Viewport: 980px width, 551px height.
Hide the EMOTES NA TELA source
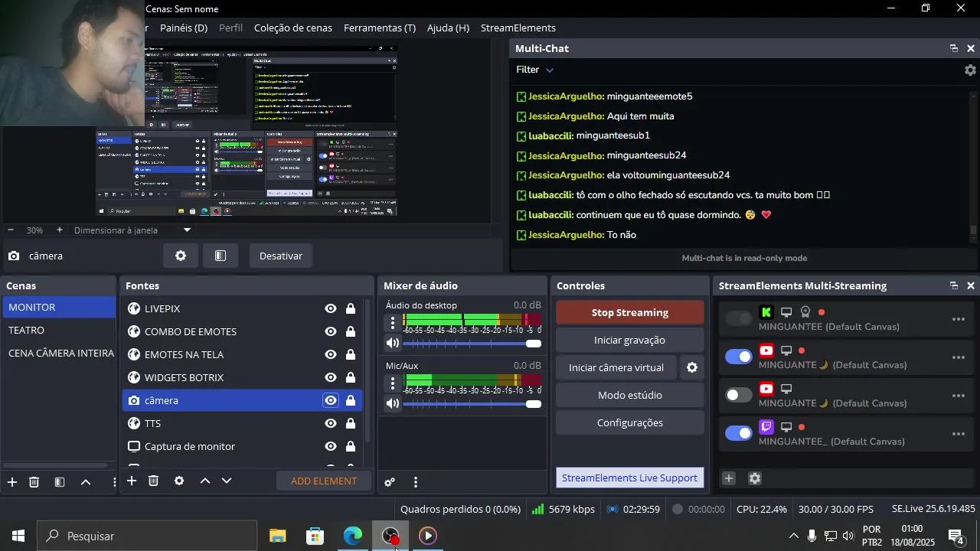(x=331, y=354)
